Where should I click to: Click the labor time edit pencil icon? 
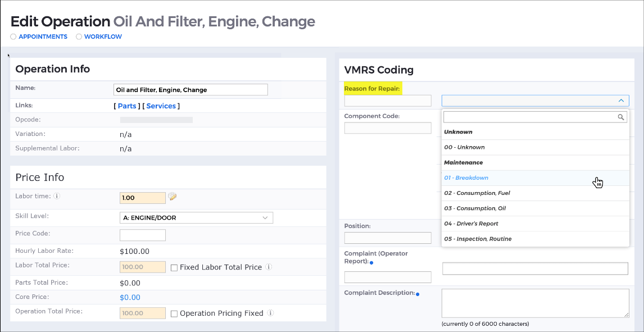173,197
